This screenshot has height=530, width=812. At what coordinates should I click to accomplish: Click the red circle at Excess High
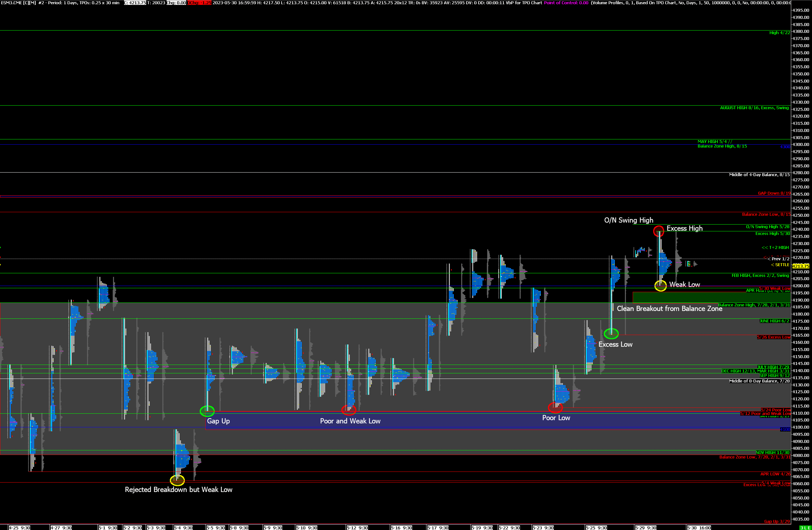(659, 231)
